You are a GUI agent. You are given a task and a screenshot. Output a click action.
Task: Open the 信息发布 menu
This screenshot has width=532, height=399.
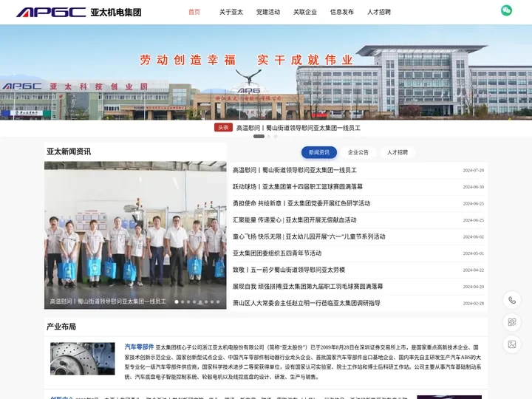click(x=342, y=13)
